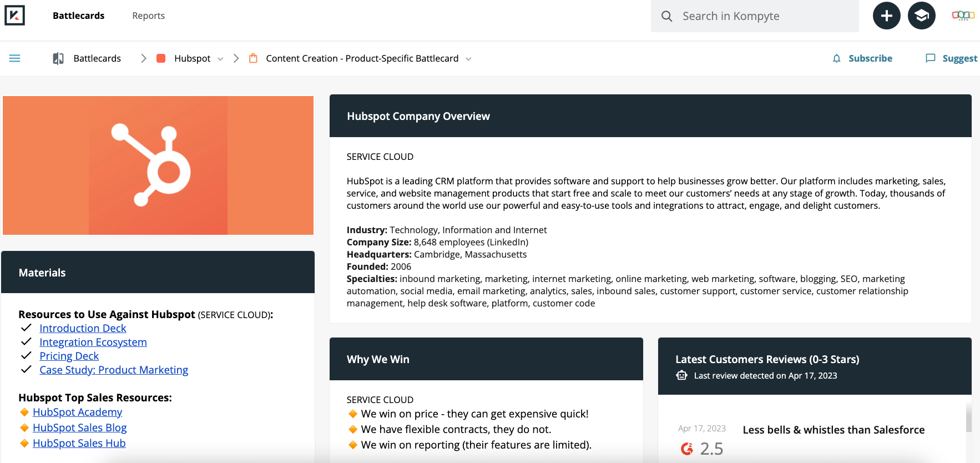Open the HubSpot Sales Hub link
Image resolution: width=980 pixels, height=463 pixels.
point(79,443)
